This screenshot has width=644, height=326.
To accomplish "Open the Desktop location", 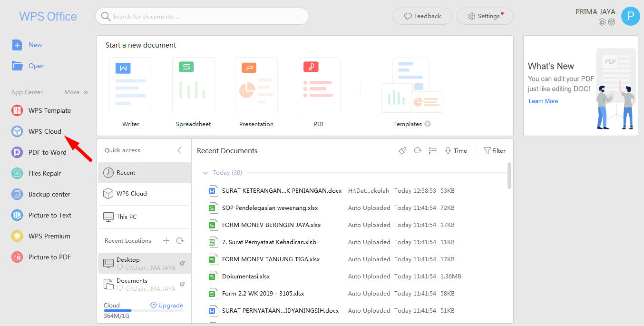I will (x=145, y=263).
